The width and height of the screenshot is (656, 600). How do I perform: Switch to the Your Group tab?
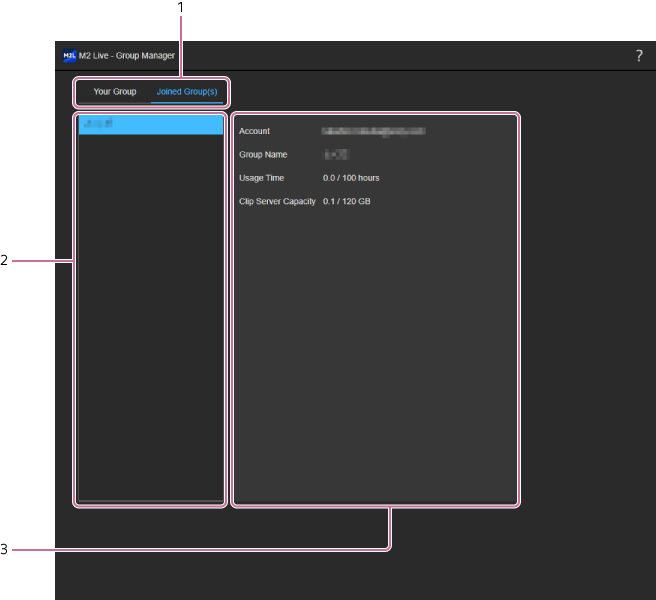point(115,92)
